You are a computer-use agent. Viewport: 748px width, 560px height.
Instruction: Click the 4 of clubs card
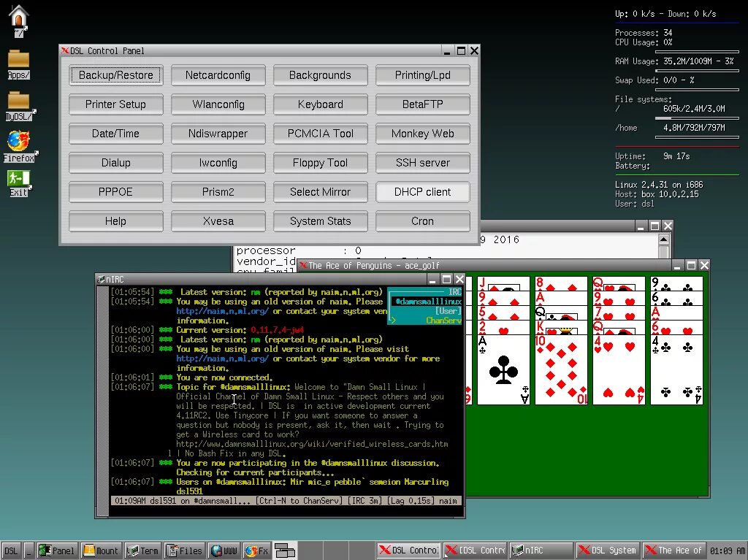[676, 369]
